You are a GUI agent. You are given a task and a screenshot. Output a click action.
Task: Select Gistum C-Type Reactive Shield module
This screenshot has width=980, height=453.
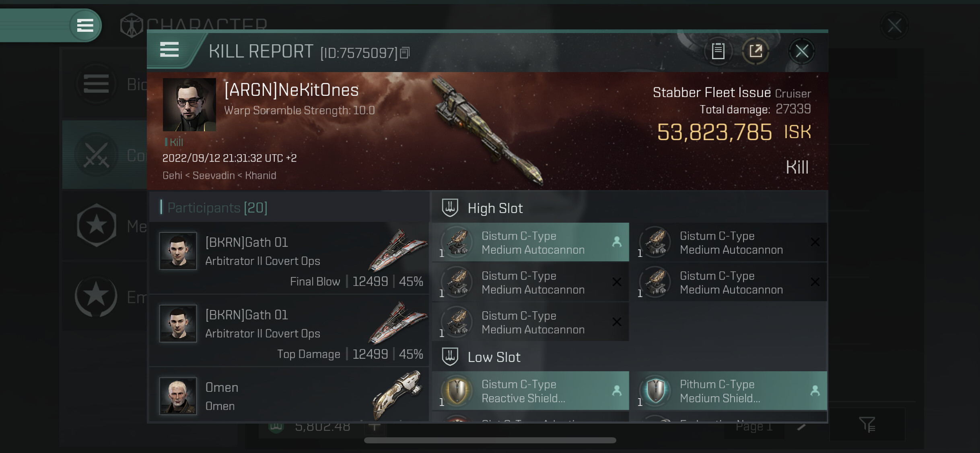click(x=531, y=391)
